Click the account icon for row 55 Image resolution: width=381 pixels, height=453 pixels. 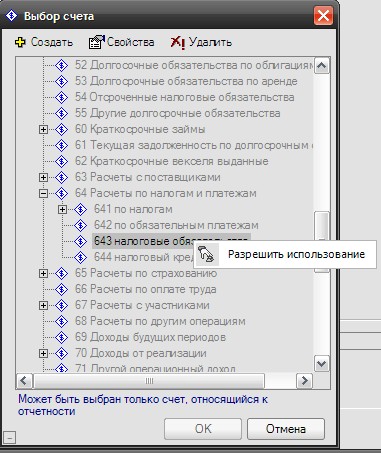[x=61, y=113]
